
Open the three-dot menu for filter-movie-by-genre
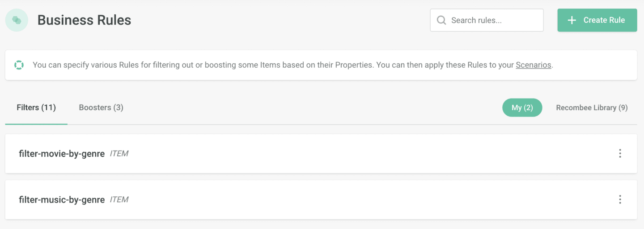[620, 153]
